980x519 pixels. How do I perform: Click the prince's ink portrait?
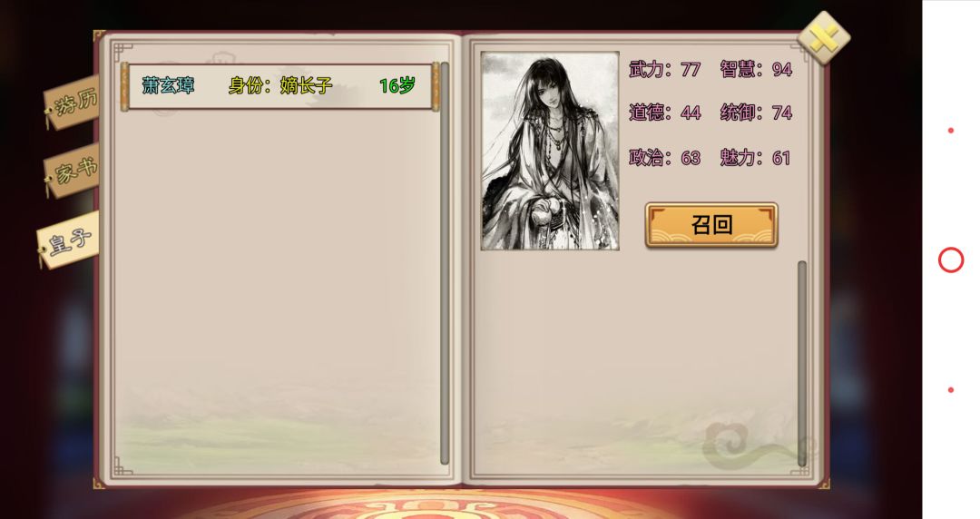point(550,151)
